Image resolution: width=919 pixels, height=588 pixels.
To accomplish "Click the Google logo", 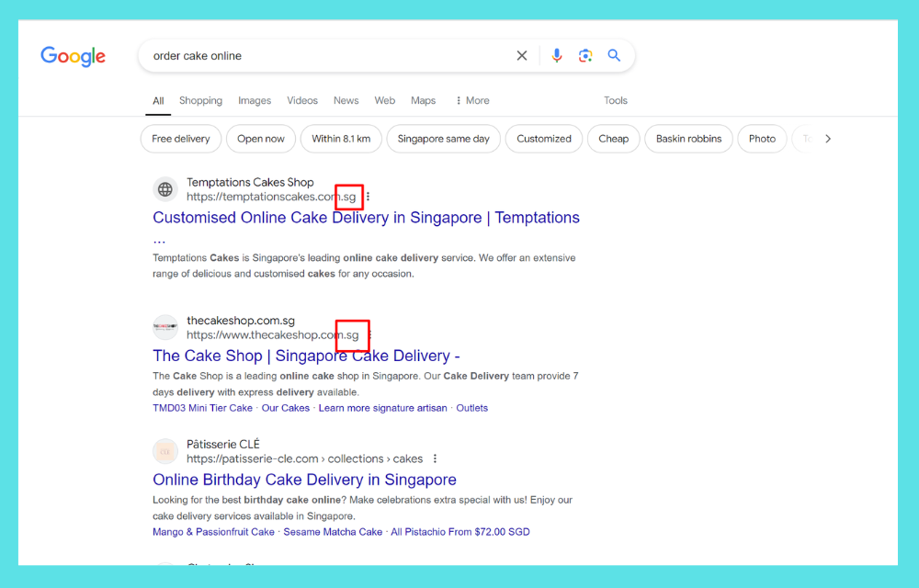I will [x=73, y=56].
